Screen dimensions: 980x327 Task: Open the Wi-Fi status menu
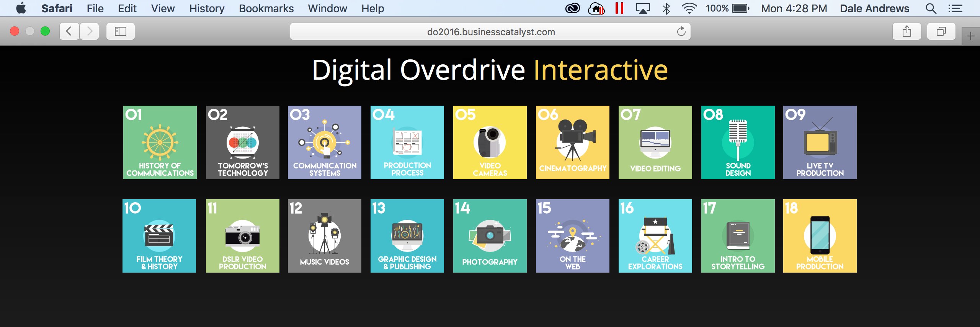pos(689,8)
